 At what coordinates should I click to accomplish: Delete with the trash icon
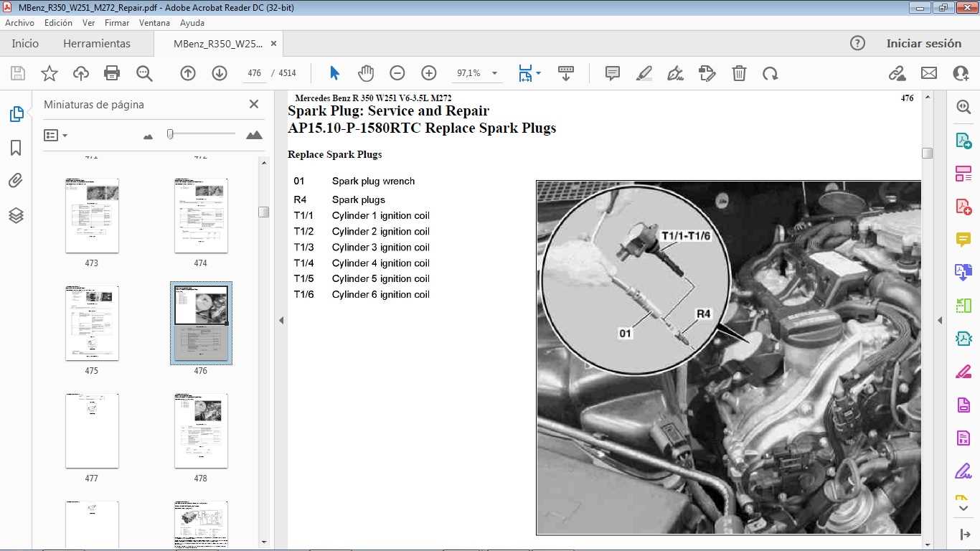click(x=739, y=73)
